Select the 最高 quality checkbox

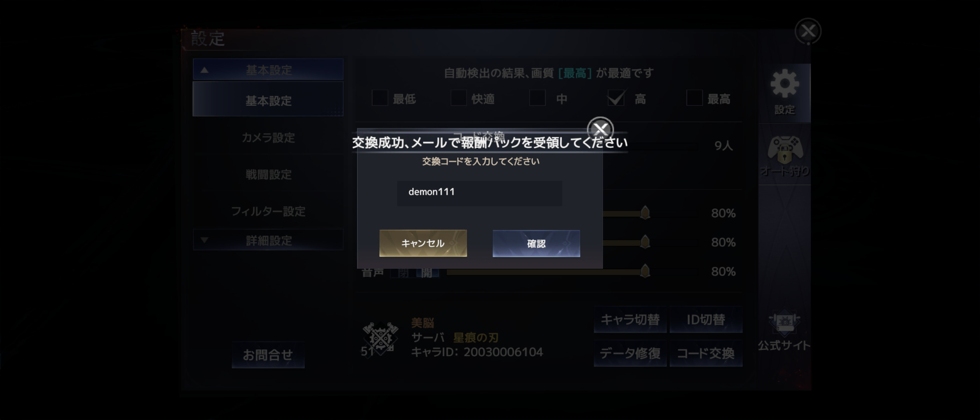[695, 98]
